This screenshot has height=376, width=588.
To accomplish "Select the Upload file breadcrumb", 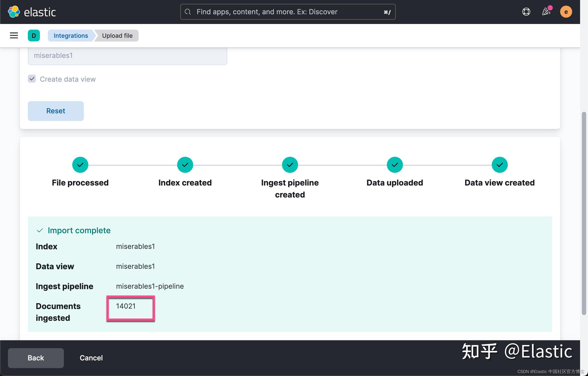I will point(117,35).
